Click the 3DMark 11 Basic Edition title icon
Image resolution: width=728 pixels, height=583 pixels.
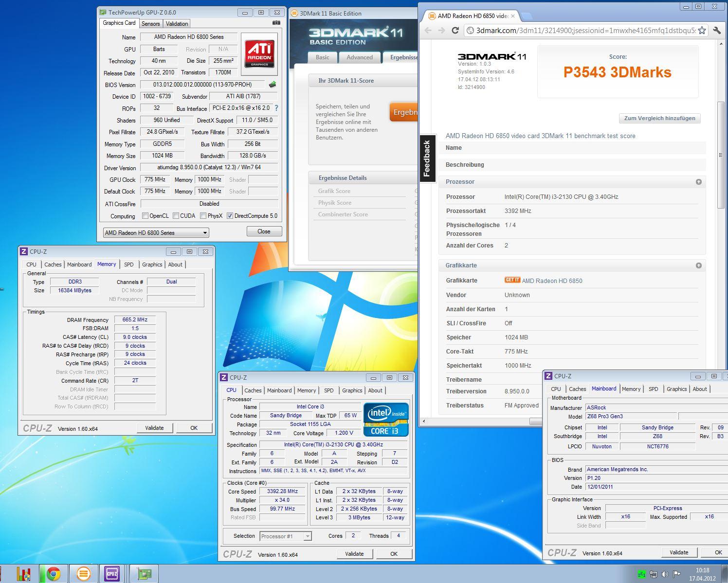[294, 13]
